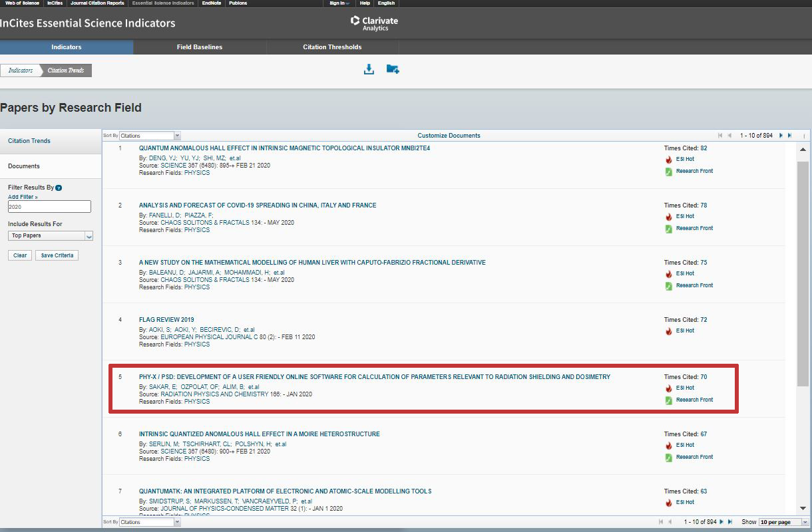Viewport: 812px width, 532px height.
Task: Click the filter field containing 2020
Action: click(x=49, y=207)
